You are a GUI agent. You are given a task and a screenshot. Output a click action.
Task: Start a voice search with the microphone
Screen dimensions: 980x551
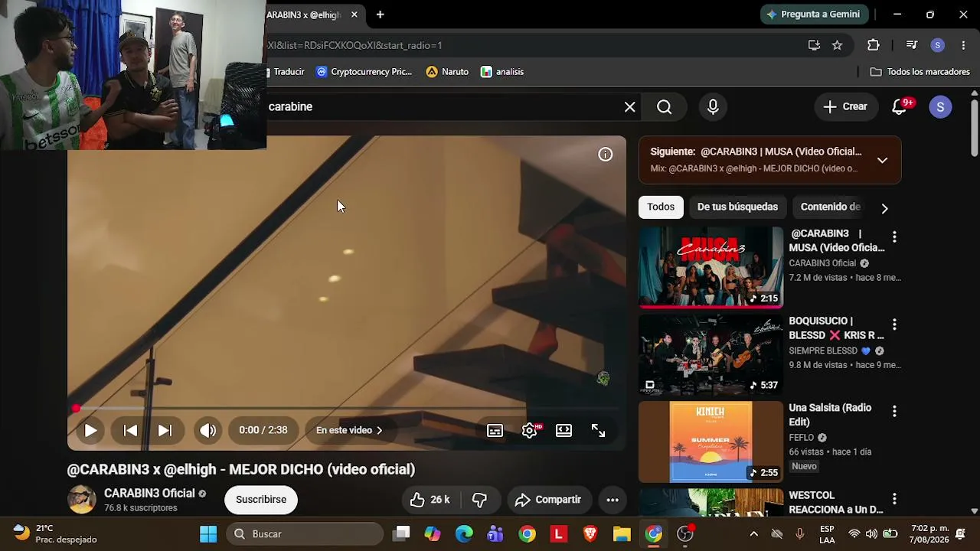(x=713, y=107)
